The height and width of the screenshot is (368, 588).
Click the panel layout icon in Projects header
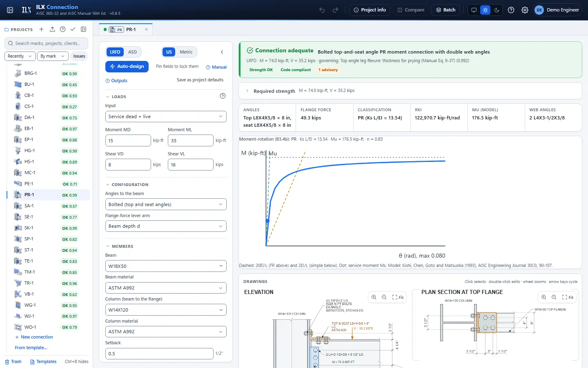coord(83,29)
